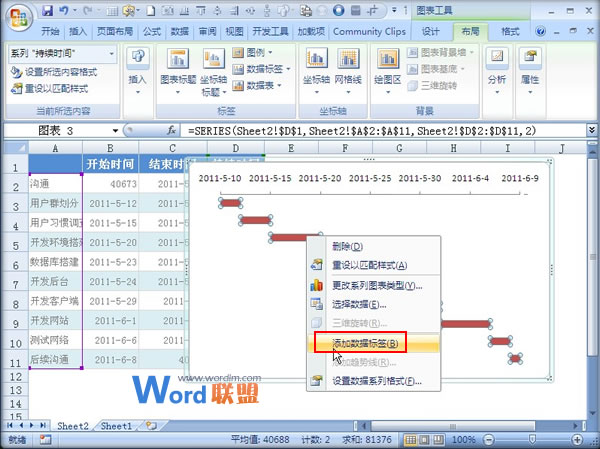Viewport: 600px width, 449px height.
Task: Expand the Name Box dropdown arrow
Action: click(115, 131)
